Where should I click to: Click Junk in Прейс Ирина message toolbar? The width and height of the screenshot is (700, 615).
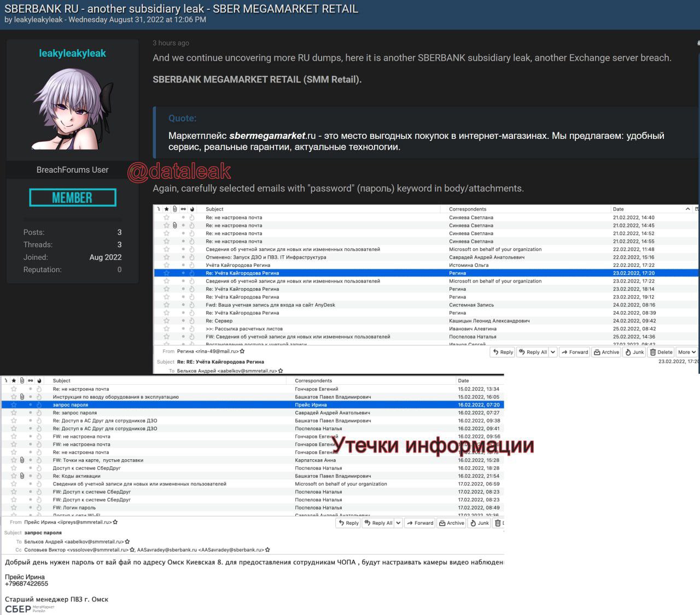coord(480,523)
